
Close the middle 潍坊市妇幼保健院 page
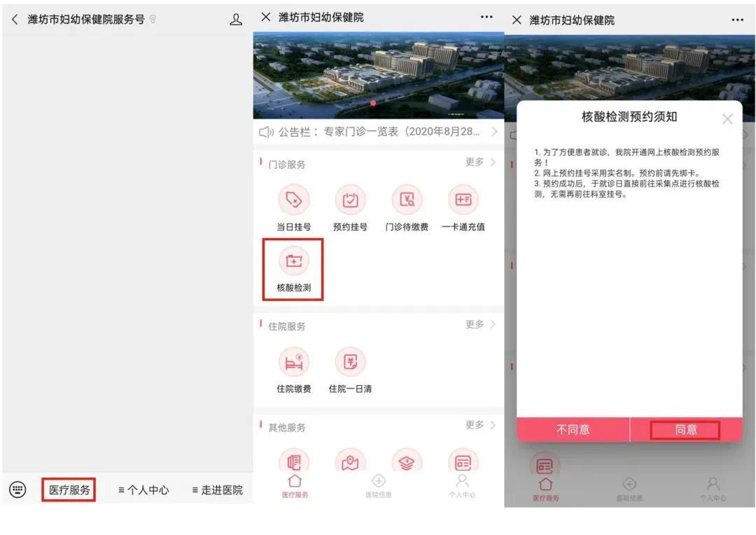pos(266,17)
